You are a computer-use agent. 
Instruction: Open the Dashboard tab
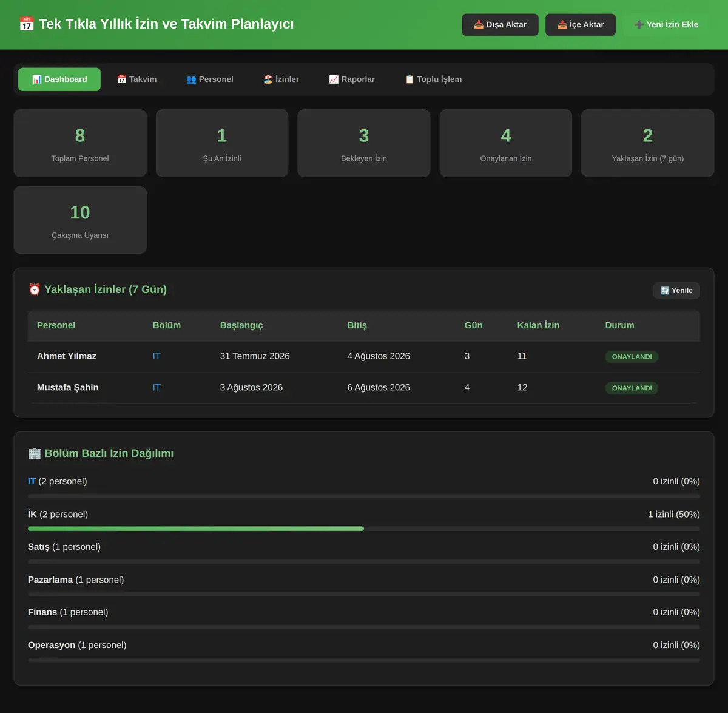pyautogui.click(x=59, y=79)
